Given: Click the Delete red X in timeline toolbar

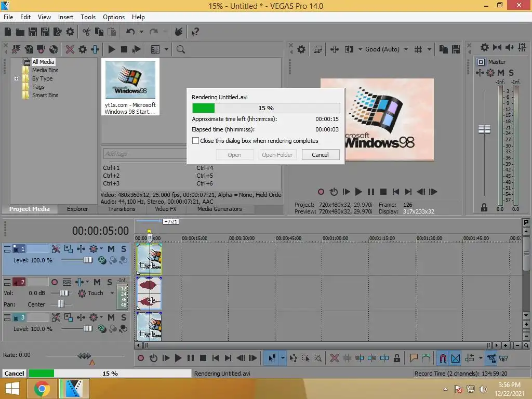Looking at the screenshot, I should (334, 358).
